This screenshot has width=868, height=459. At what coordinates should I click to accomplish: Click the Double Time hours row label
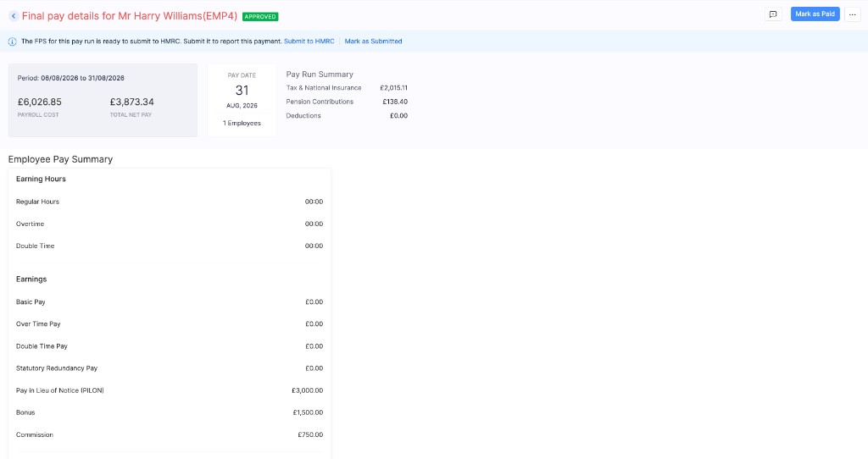click(x=36, y=246)
